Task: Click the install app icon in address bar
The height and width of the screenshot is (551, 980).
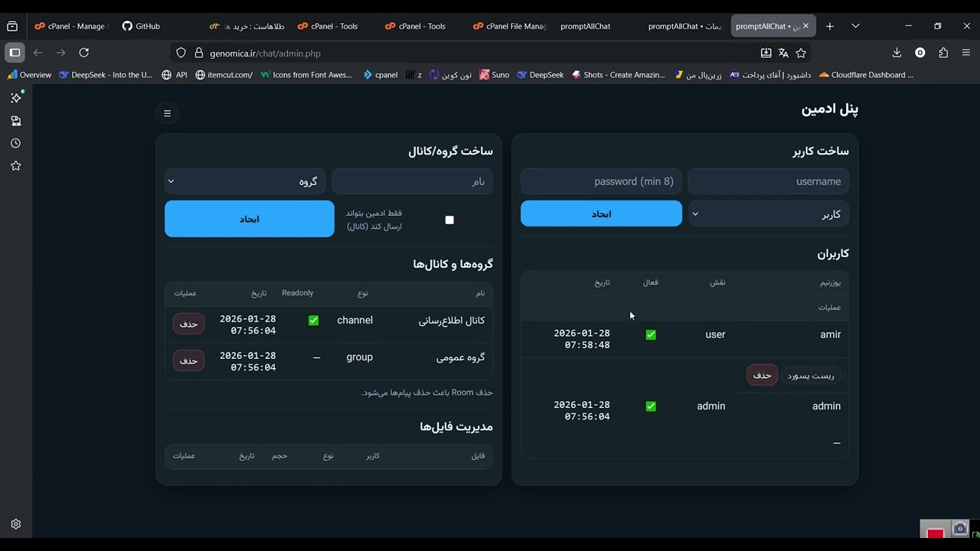Action: coord(766,53)
